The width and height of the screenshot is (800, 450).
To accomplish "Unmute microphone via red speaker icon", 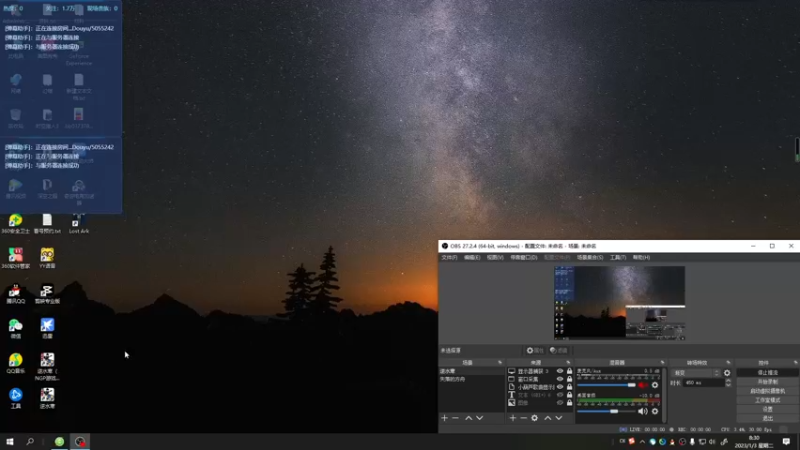I will [x=643, y=385].
